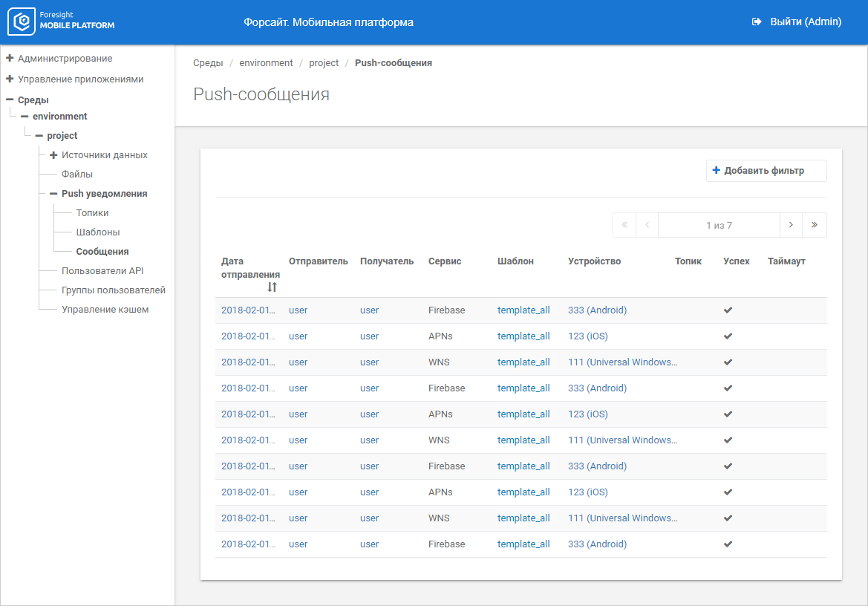Open the 333 (Android) device link in first row
The height and width of the screenshot is (606, 868).
click(597, 310)
